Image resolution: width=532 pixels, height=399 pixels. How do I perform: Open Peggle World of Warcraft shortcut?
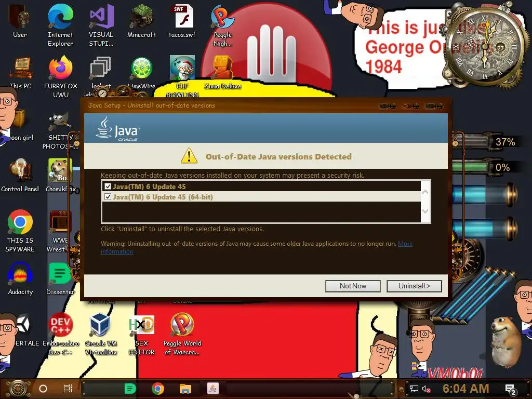[x=182, y=334]
